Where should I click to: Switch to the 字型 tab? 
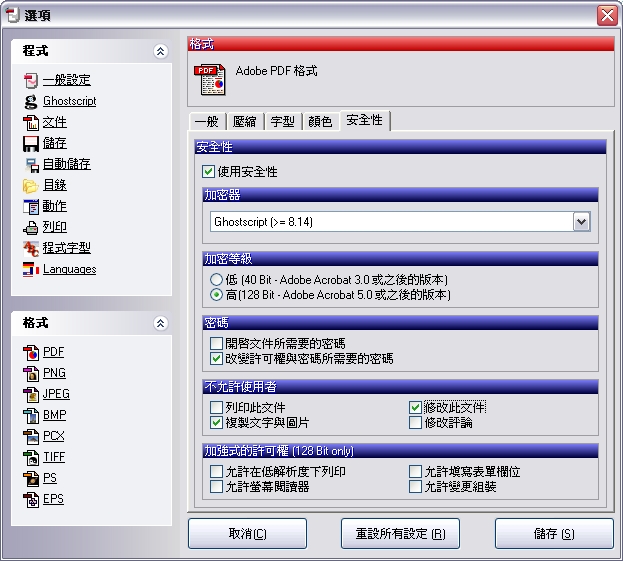[x=282, y=122]
